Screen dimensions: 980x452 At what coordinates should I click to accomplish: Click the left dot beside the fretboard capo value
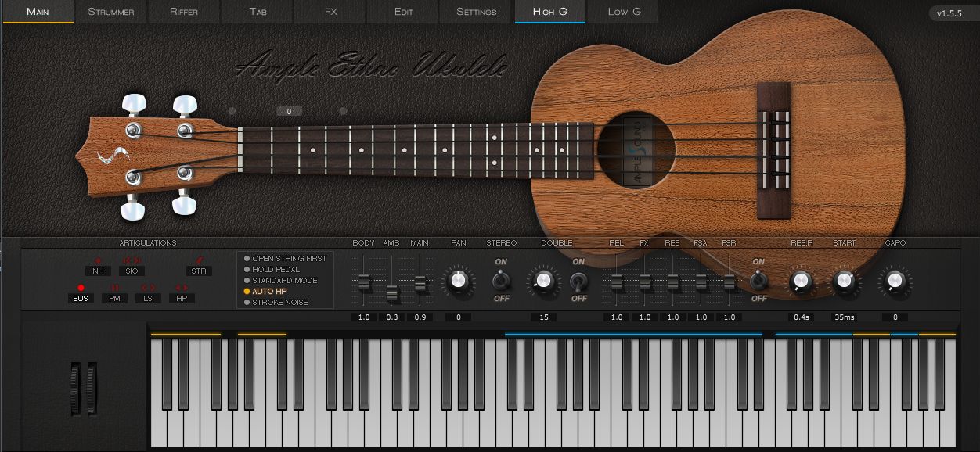click(232, 111)
